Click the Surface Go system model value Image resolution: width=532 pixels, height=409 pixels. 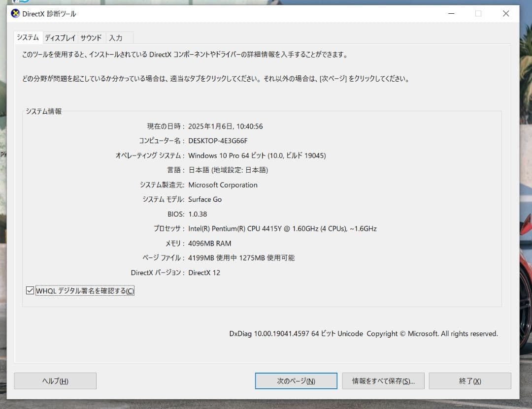(x=205, y=199)
